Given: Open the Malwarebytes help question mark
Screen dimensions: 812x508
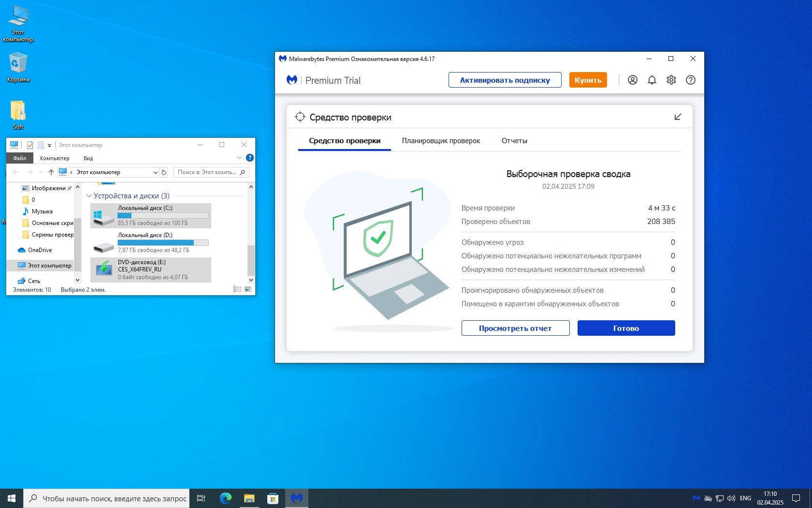Looking at the screenshot, I should [691, 80].
